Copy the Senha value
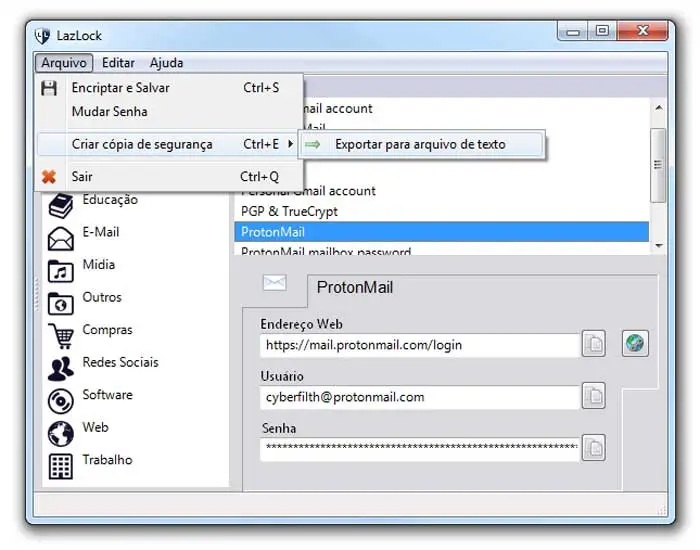 pyautogui.click(x=593, y=447)
